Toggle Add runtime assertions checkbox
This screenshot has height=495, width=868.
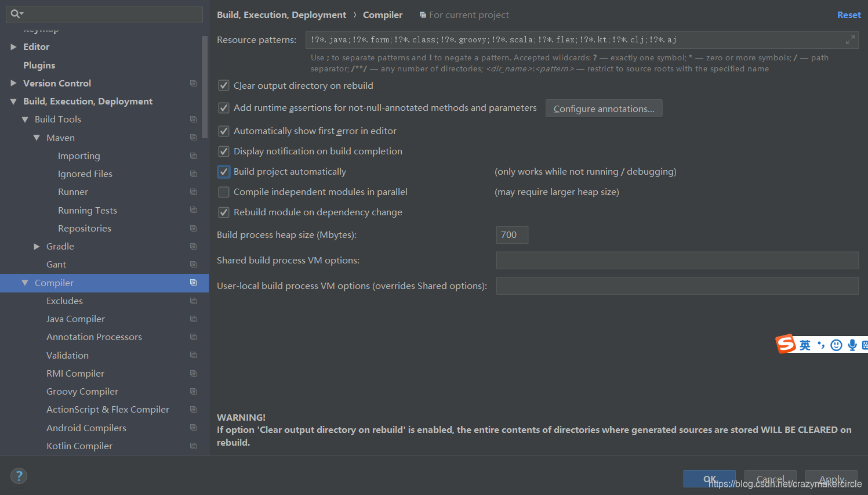click(224, 108)
